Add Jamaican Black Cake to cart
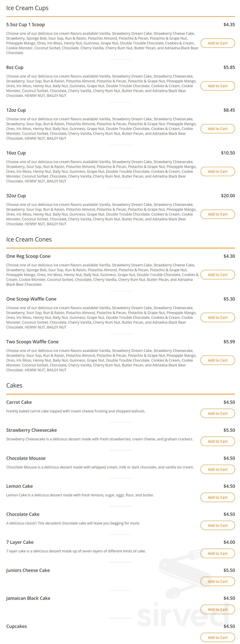Screen dimensions: 240x644 pos(217,609)
